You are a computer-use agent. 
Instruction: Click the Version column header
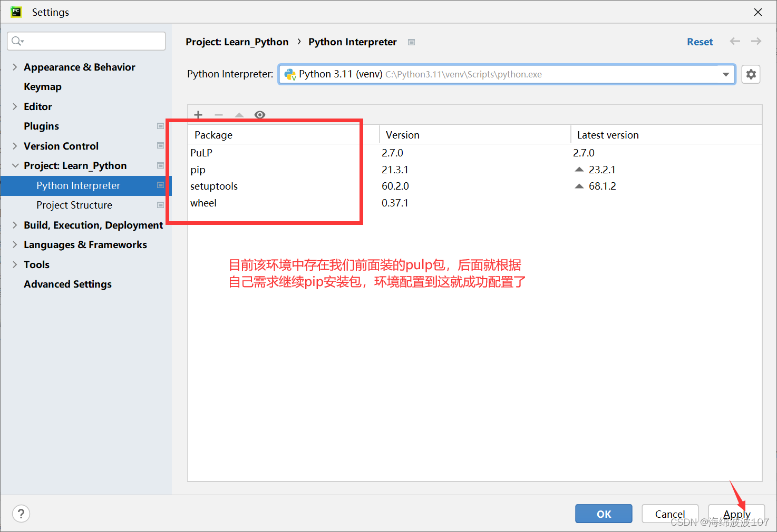[x=475, y=135]
